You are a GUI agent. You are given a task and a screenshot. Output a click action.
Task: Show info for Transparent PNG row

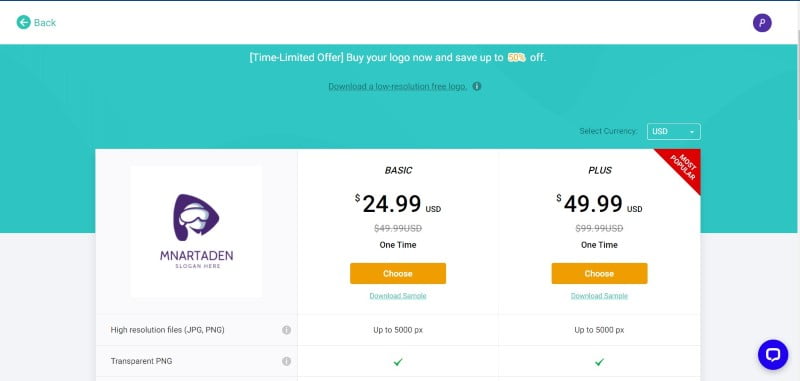[286, 361]
